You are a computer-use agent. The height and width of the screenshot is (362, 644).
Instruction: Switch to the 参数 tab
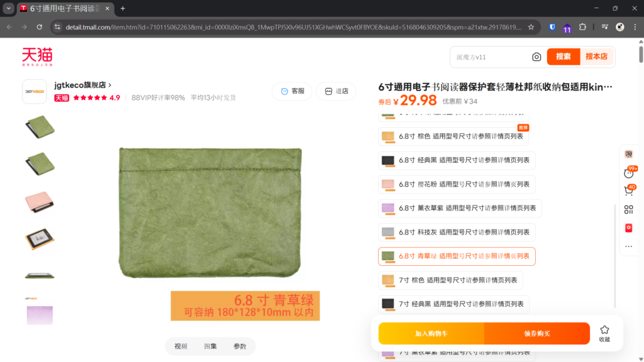click(x=240, y=346)
